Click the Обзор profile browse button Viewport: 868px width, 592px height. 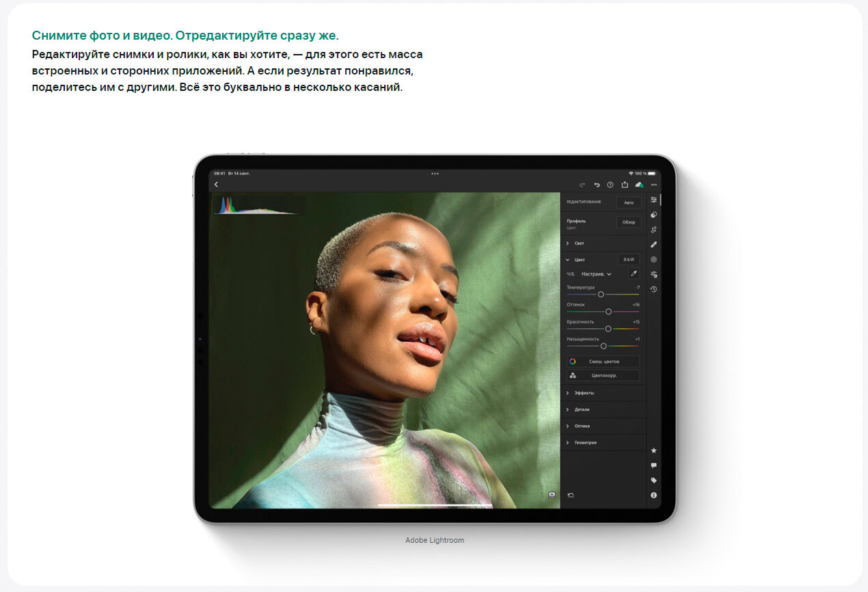628,222
